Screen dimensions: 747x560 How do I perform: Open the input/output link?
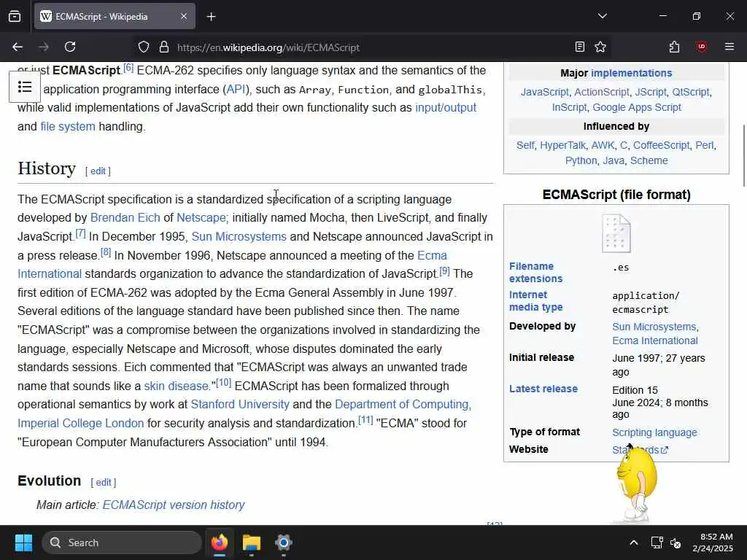pyautogui.click(x=446, y=108)
